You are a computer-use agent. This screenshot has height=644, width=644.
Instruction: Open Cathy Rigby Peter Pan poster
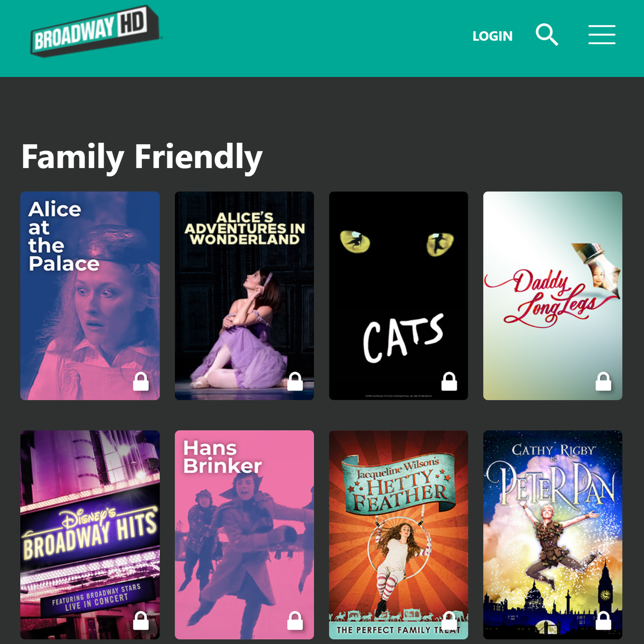click(x=553, y=535)
